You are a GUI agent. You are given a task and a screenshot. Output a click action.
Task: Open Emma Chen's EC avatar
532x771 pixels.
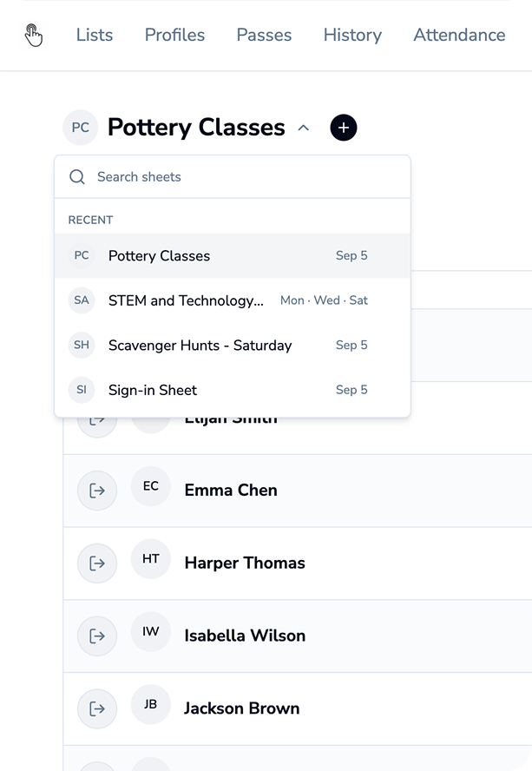point(151,486)
